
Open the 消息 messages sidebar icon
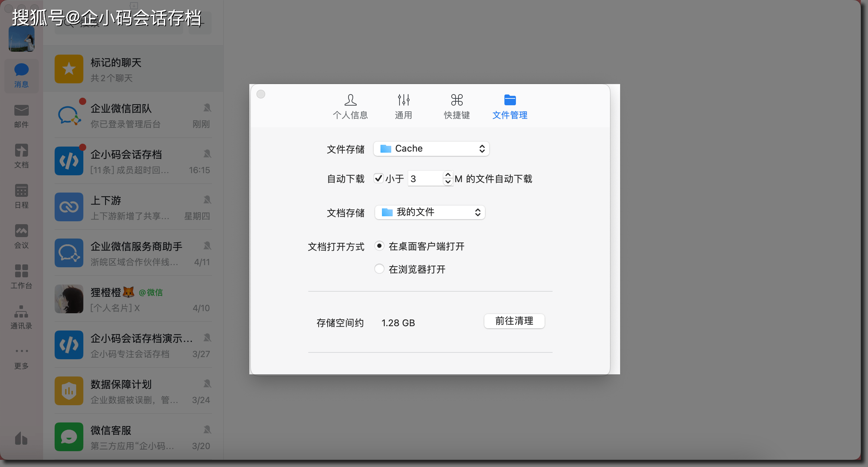pos(21,75)
